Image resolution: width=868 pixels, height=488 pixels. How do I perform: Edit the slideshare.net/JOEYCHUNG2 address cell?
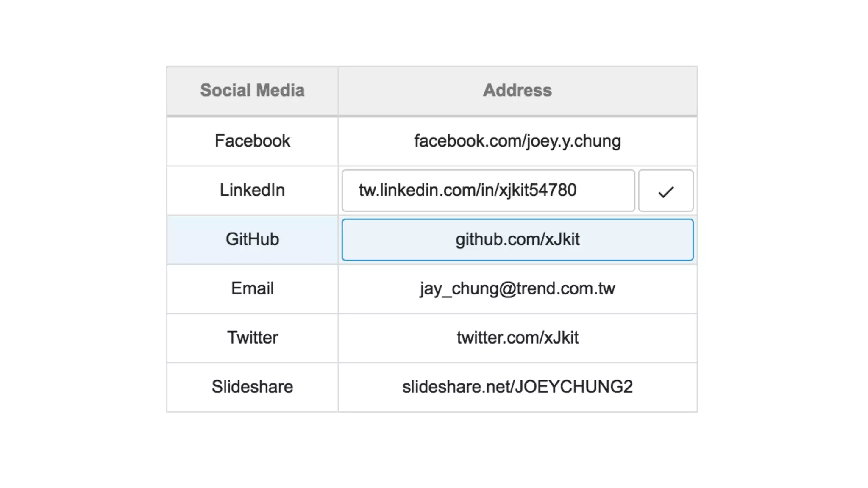517,387
